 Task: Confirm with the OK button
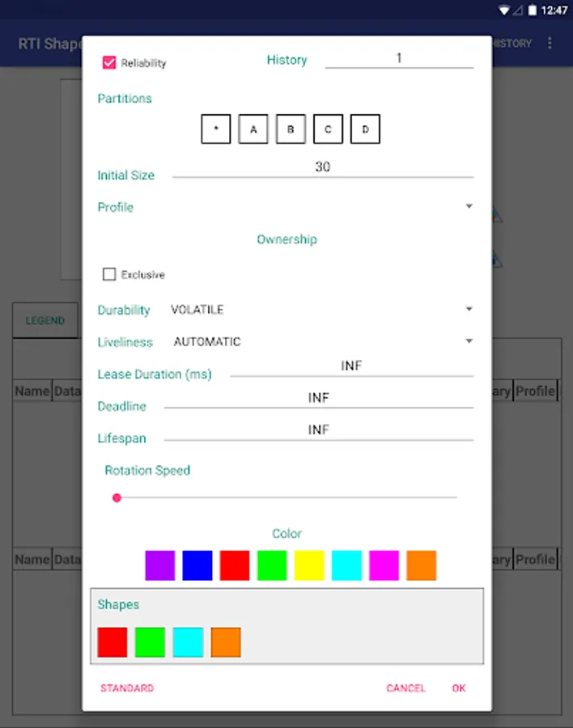[x=459, y=688]
